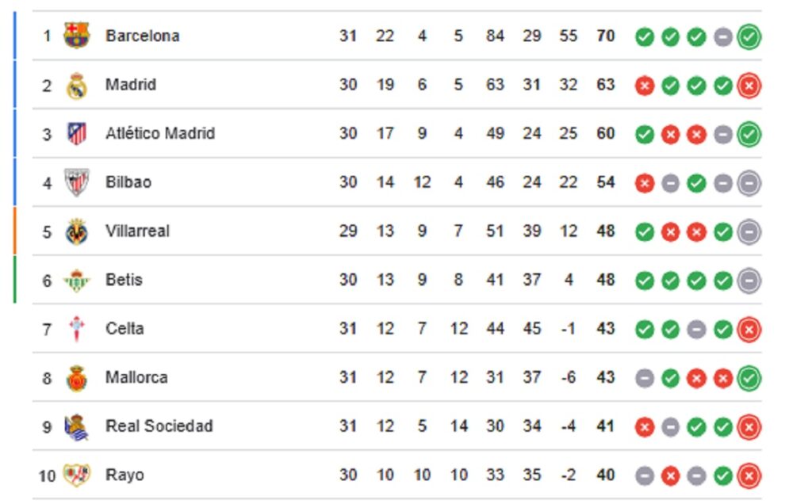The width and height of the screenshot is (812, 504).
Task: Click Madrid's most recent loss icon
Action: tap(749, 86)
